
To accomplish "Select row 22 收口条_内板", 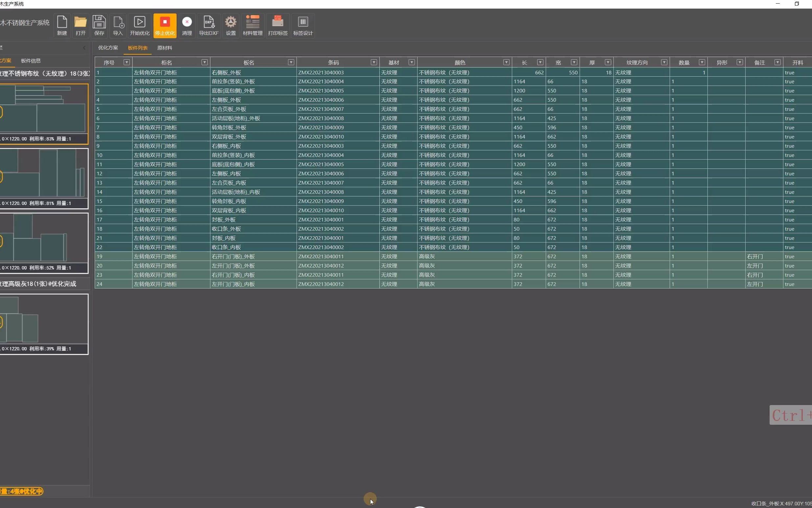I will [453, 247].
